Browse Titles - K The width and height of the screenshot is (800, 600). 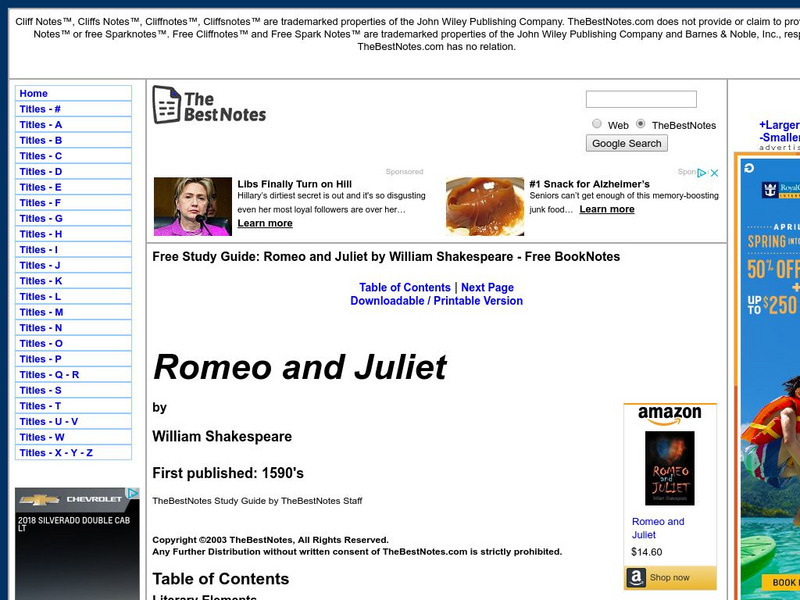coord(73,281)
